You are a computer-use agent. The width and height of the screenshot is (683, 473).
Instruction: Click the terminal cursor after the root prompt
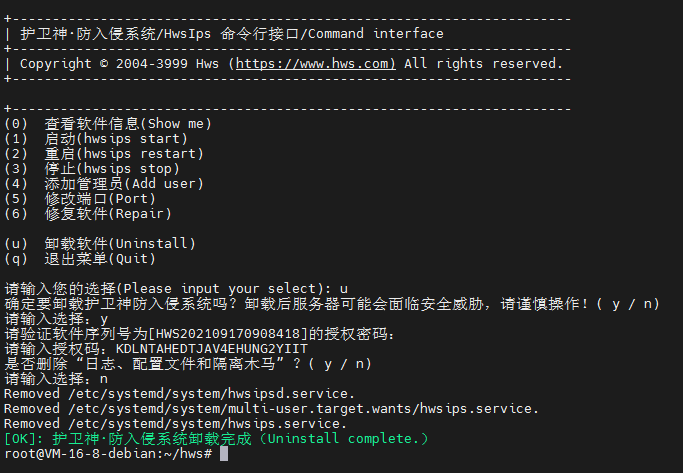point(224,454)
